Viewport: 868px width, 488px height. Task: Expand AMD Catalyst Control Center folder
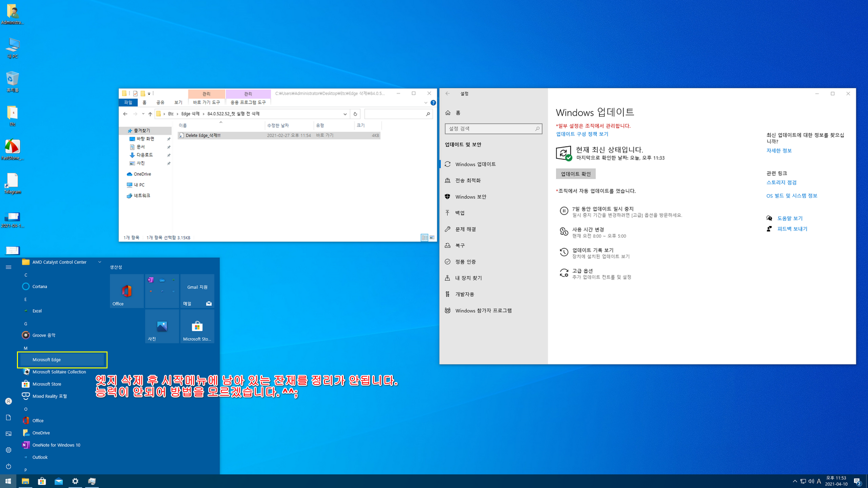coord(62,262)
